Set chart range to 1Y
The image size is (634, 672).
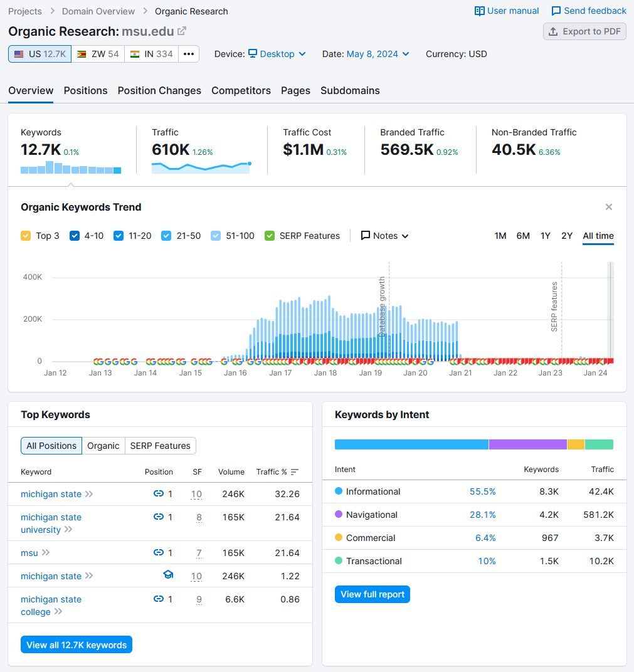(546, 236)
